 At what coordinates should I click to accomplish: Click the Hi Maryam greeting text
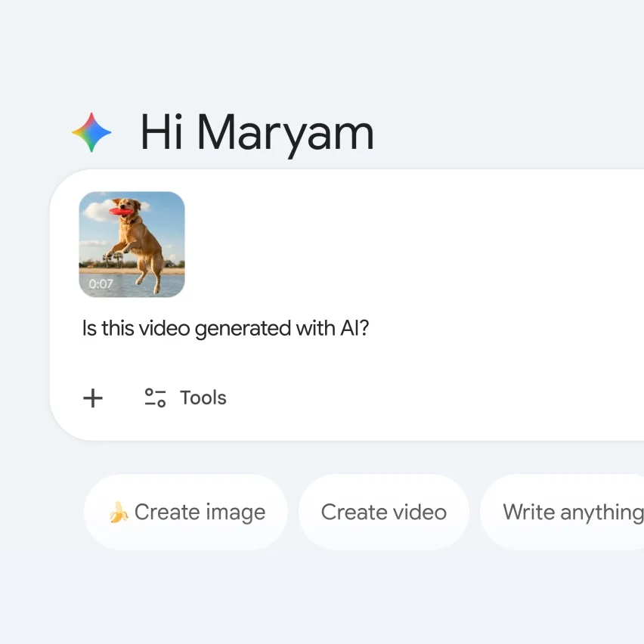point(256,132)
